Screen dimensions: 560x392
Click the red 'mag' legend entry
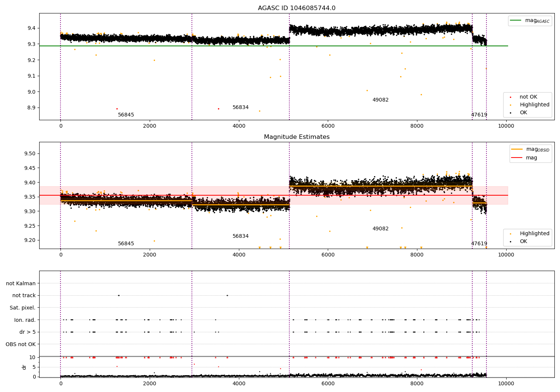(x=532, y=158)
